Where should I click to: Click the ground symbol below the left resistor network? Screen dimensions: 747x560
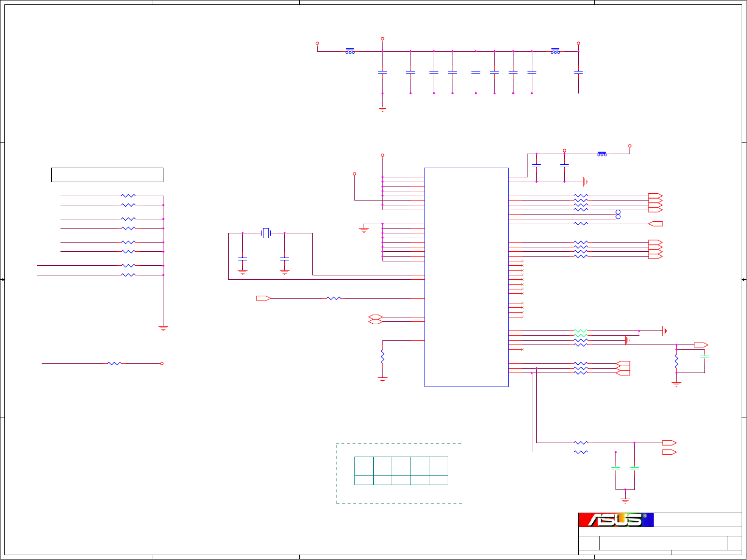[x=163, y=328]
